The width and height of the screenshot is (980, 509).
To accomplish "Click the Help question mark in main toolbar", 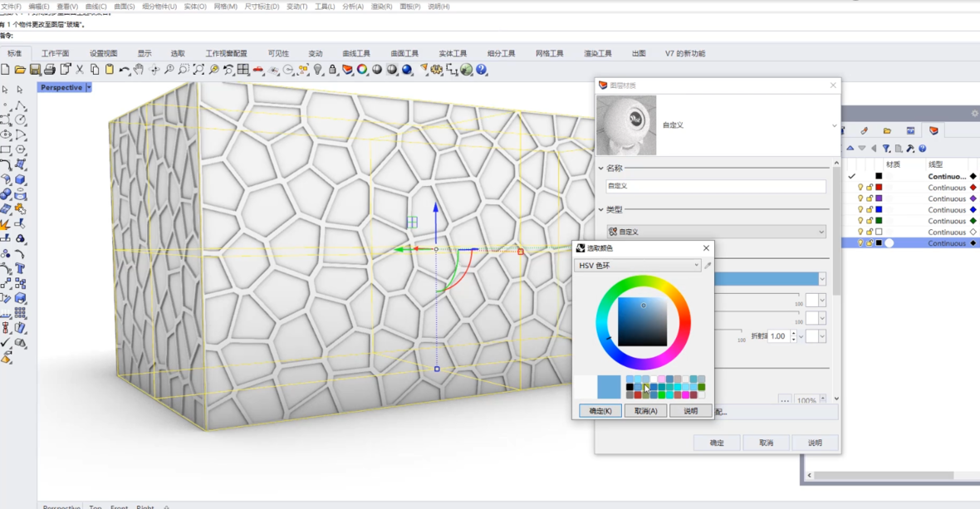I will (x=481, y=70).
